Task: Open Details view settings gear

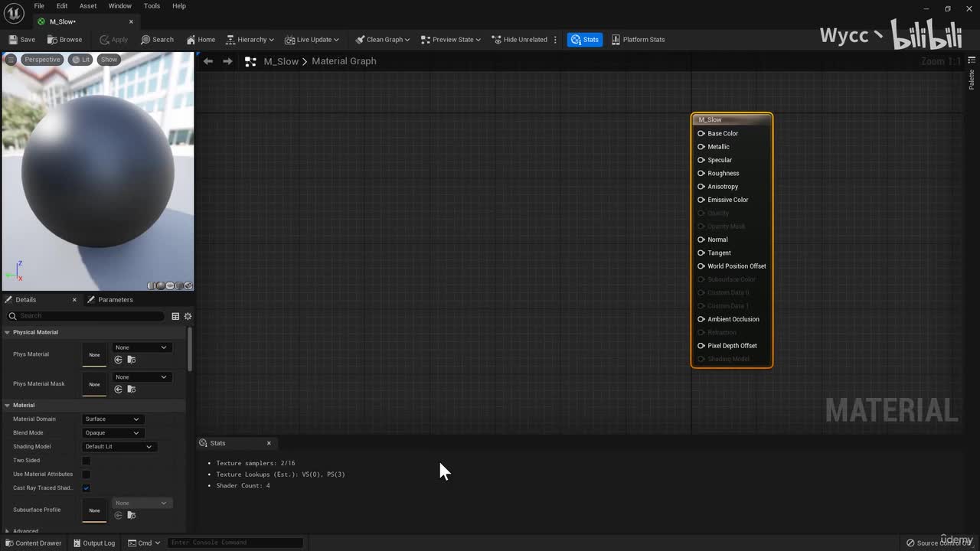Action: (188, 316)
